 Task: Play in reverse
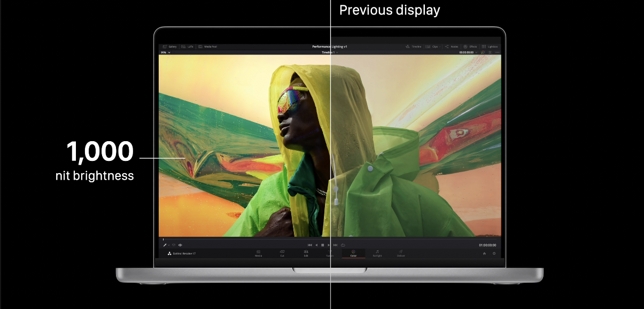316,245
